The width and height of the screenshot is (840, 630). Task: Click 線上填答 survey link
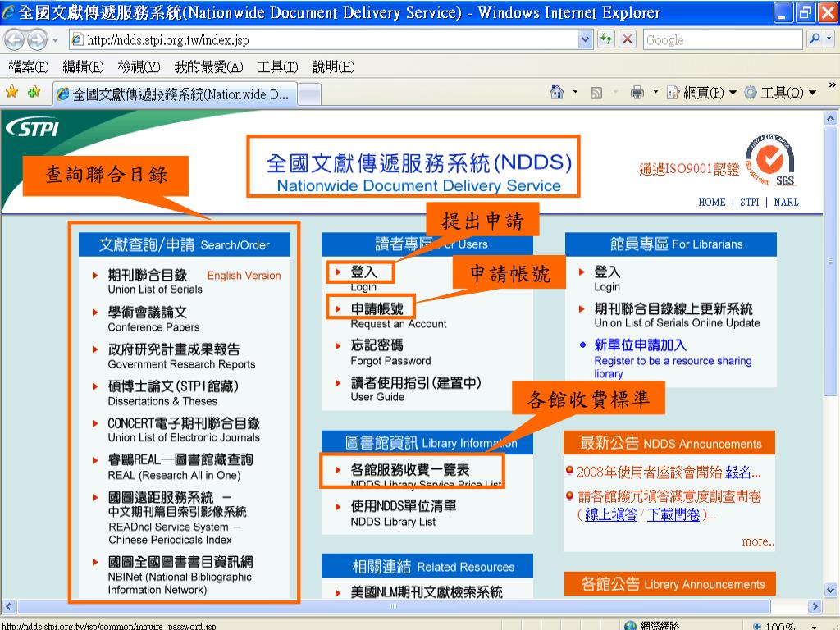(610, 515)
